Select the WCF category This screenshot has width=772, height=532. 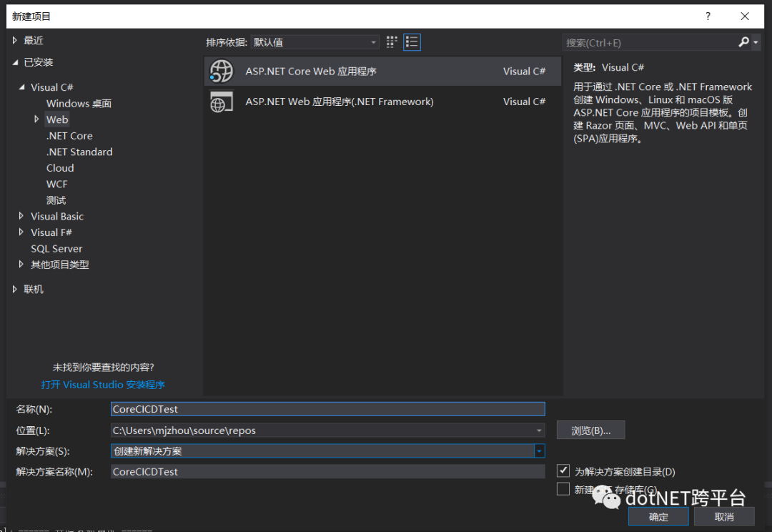tap(56, 184)
